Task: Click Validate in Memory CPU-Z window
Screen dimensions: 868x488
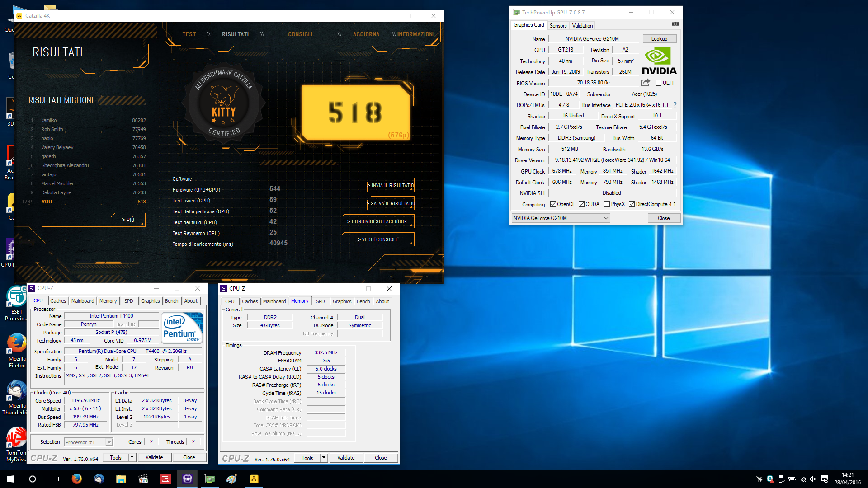Action: coord(346,458)
